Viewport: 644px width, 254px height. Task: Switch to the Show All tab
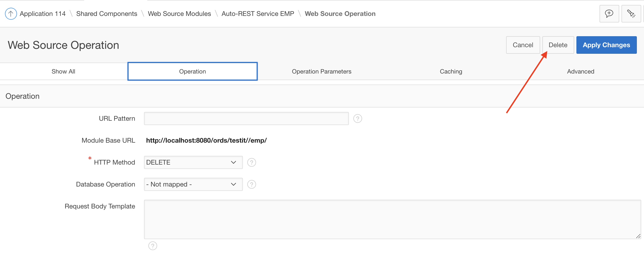click(x=63, y=72)
